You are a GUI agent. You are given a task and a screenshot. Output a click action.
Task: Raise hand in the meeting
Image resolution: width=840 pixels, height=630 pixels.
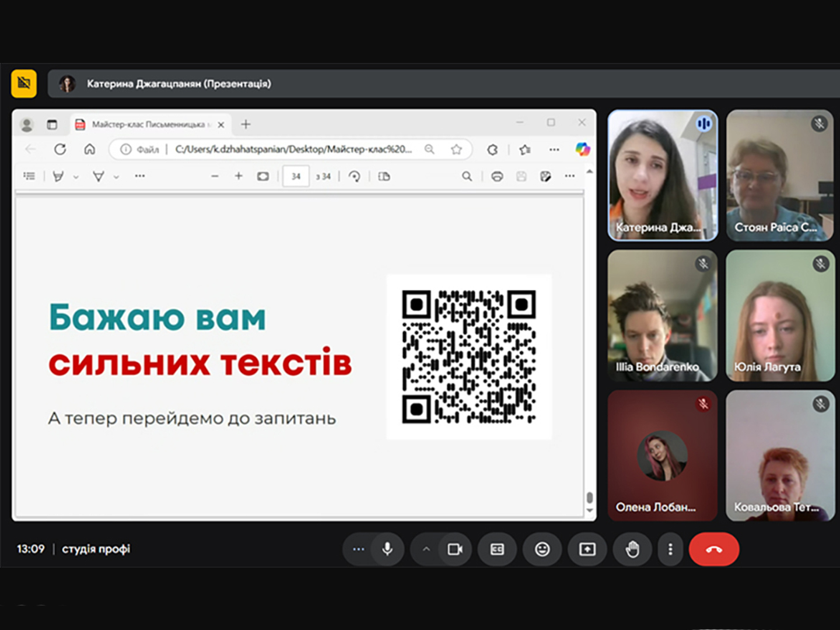click(632, 549)
